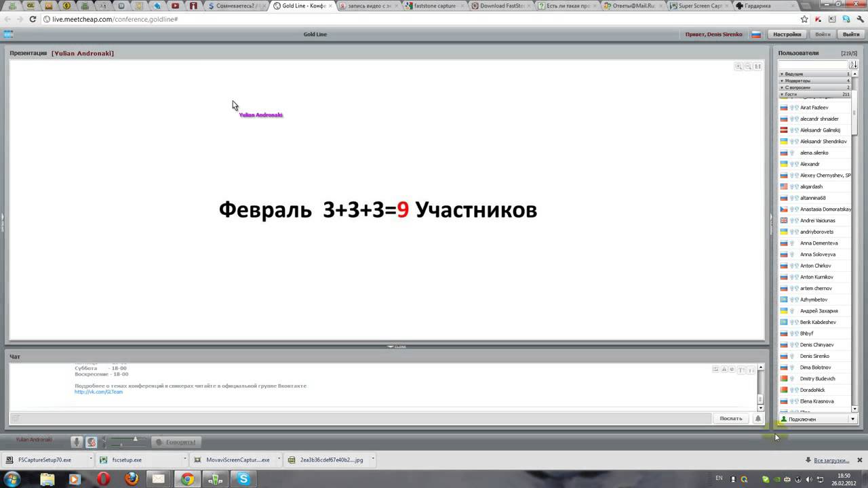Increase chat text size
Screen dimensions: 868x488
pos(741,369)
